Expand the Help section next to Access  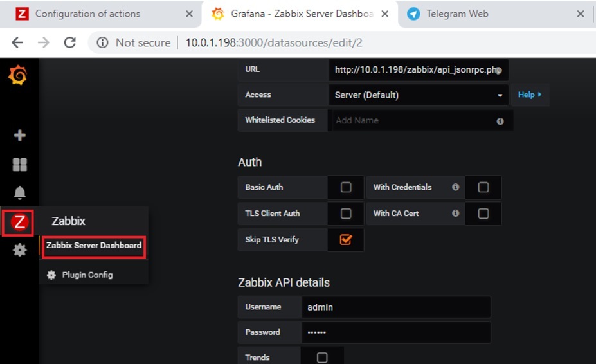click(530, 95)
